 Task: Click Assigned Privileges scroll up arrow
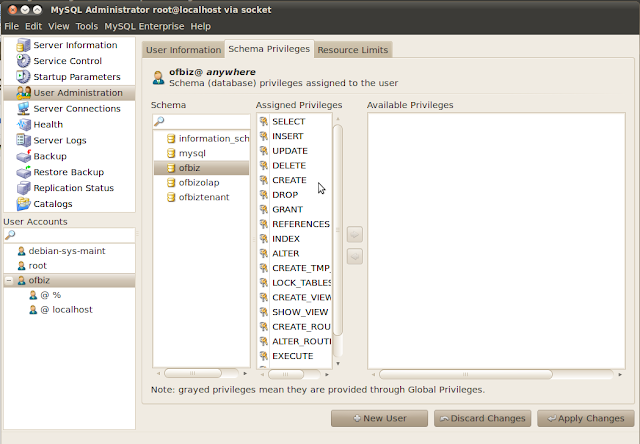338,119
